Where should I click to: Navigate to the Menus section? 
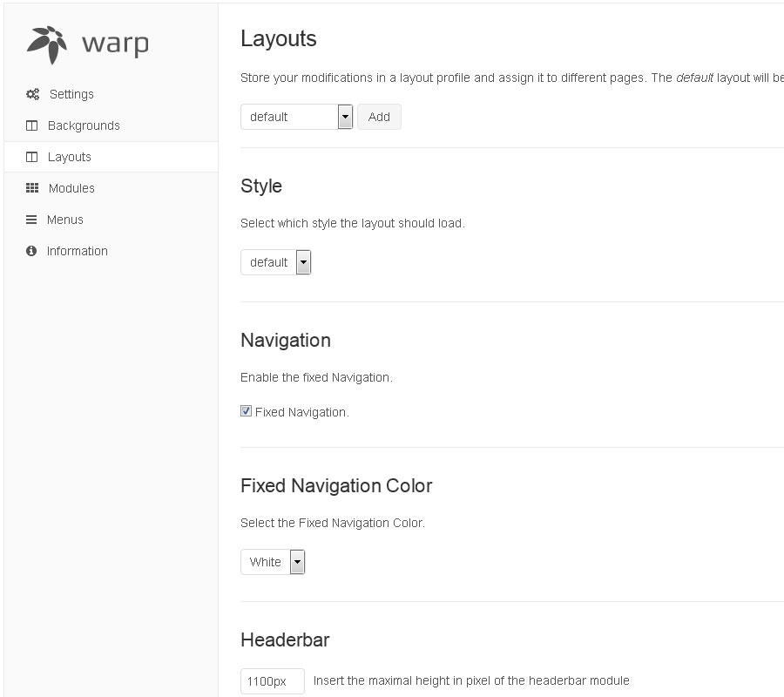[65, 220]
